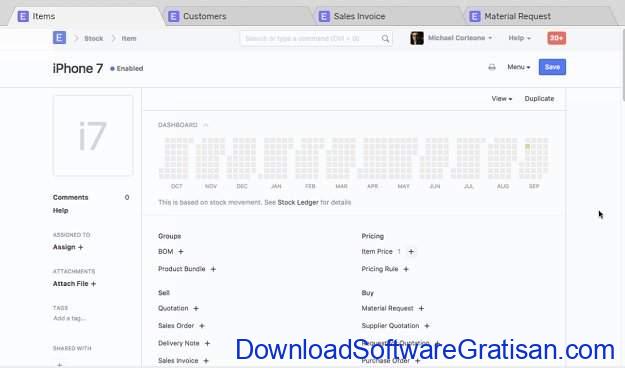625x369 pixels.
Task: Add Quotation with plus icon
Action: (196, 308)
